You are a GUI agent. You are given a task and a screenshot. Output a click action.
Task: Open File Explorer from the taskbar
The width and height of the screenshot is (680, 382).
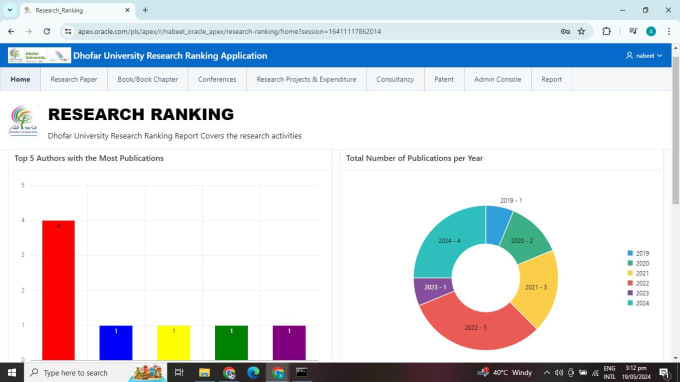[204, 372]
